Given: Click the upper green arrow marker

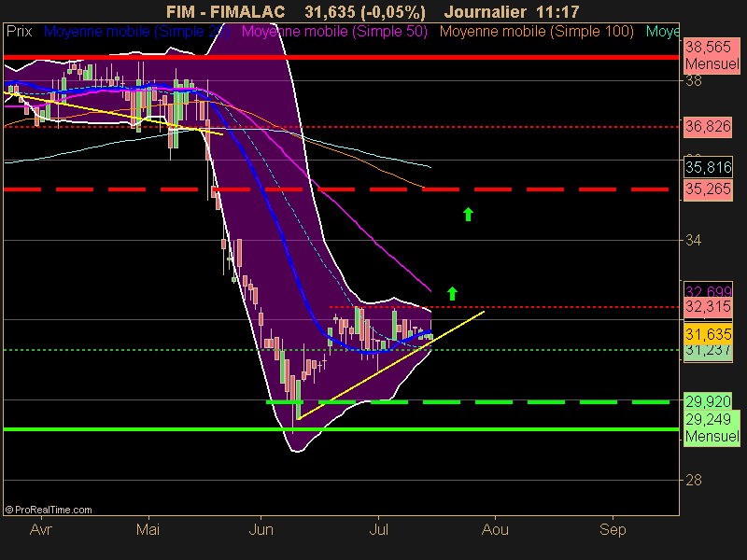Looking at the screenshot, I should pyautogui.click(x=469, y=215).
